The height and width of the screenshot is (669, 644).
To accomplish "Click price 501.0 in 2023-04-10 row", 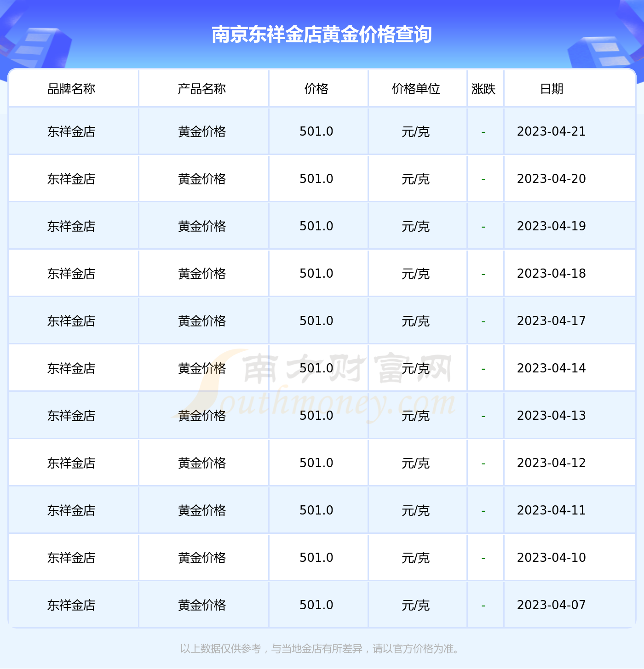I will [316, 558].
